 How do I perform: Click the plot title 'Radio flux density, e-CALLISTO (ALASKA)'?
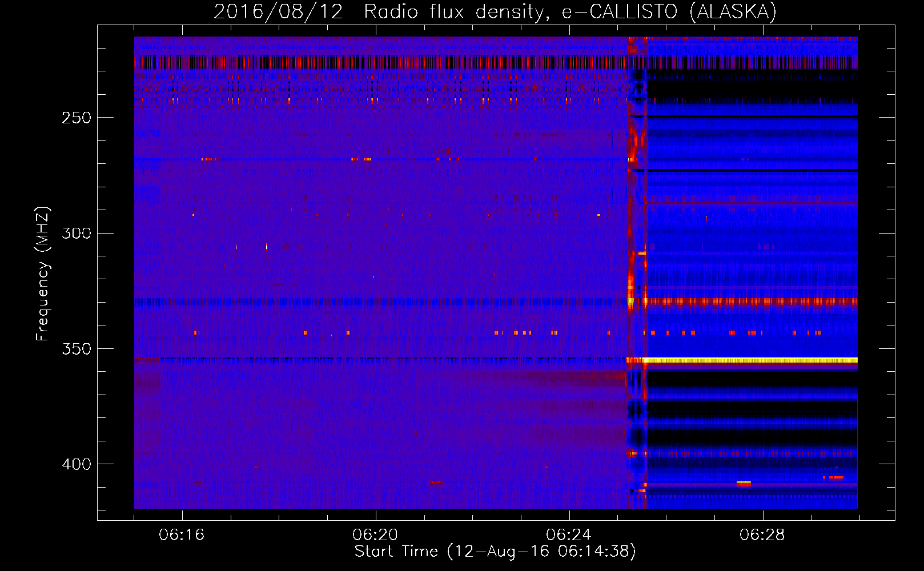pos(570,11)
